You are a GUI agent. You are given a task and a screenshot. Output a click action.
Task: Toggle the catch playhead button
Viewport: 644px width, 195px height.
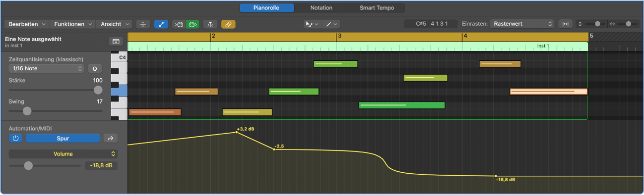tap(210, 24)
